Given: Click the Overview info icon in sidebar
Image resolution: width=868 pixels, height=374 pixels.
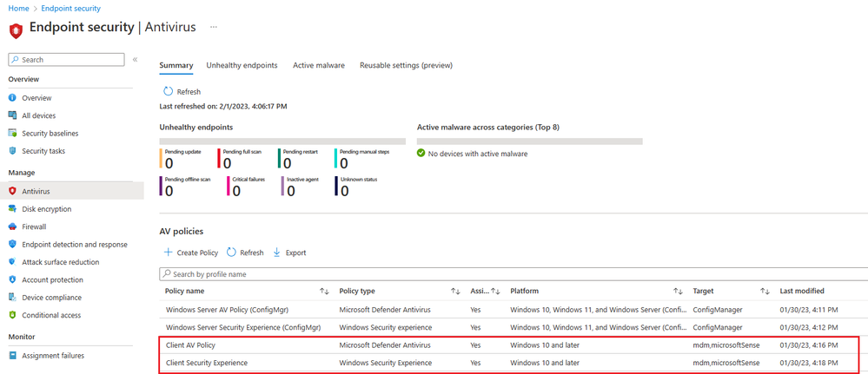Looking at the screenshot, I should pos(12,98).
